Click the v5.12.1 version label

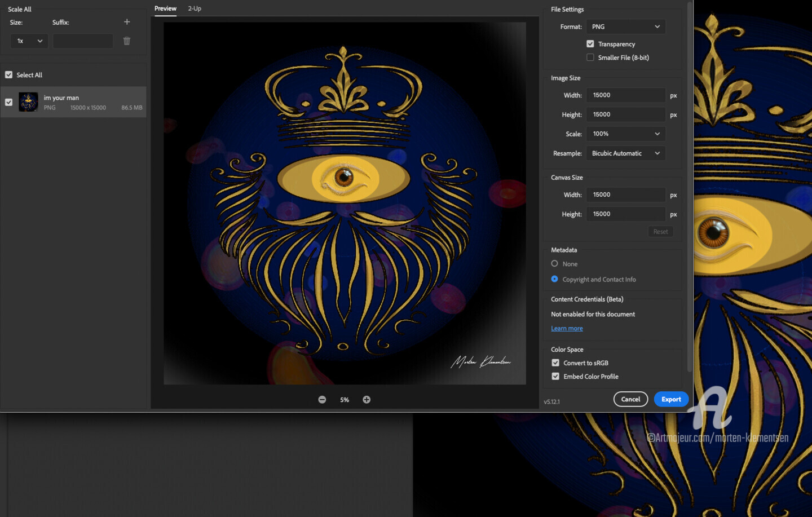(551, 402)
